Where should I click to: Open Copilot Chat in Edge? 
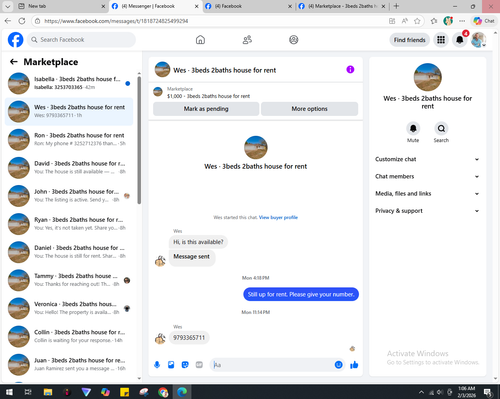(484, 21)
